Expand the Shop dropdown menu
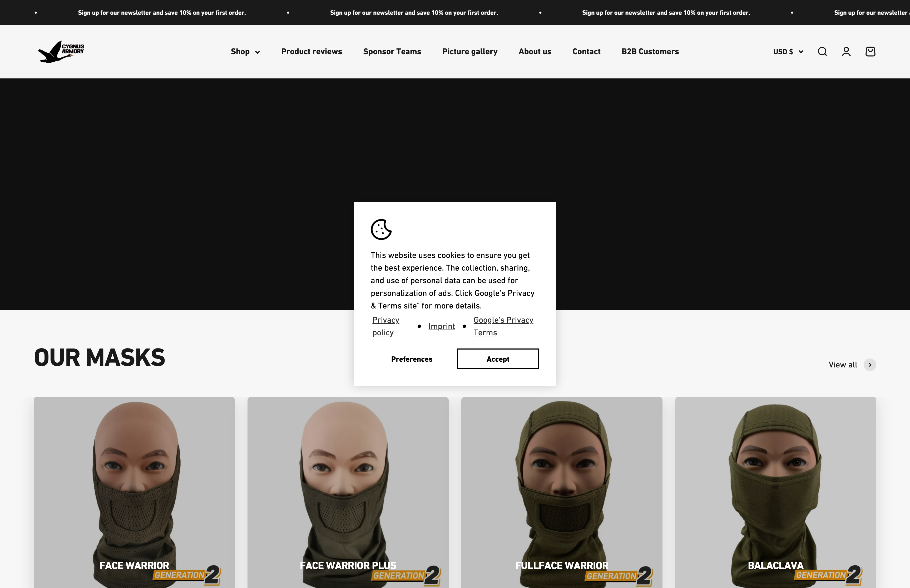 245,52
